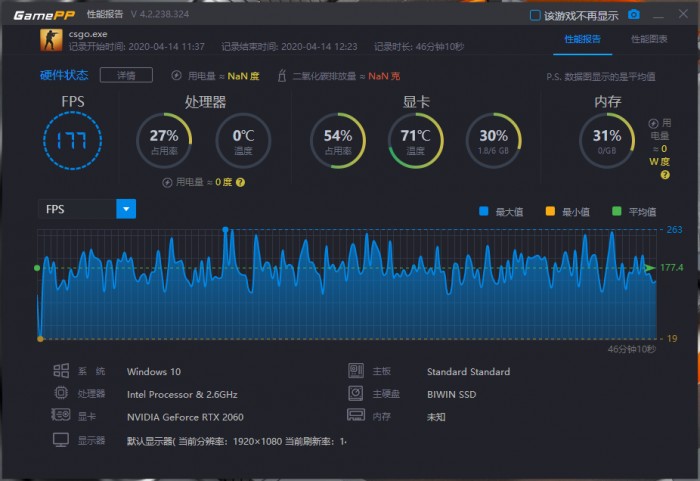Click the Windows 10 system text
700x481 pixels.
pyautogui.click(x=154, y=372)
